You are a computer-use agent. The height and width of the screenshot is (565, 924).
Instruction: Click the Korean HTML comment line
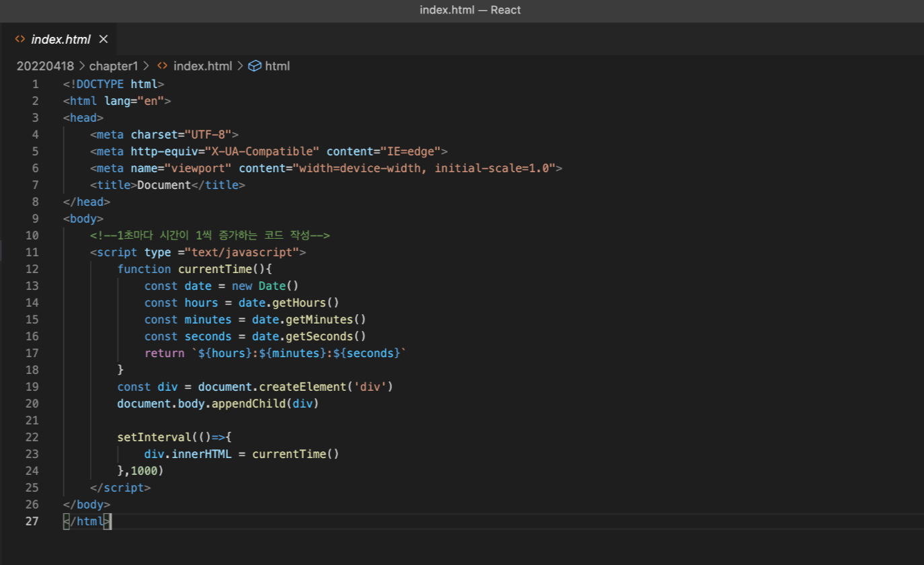(x=210, y=235)
